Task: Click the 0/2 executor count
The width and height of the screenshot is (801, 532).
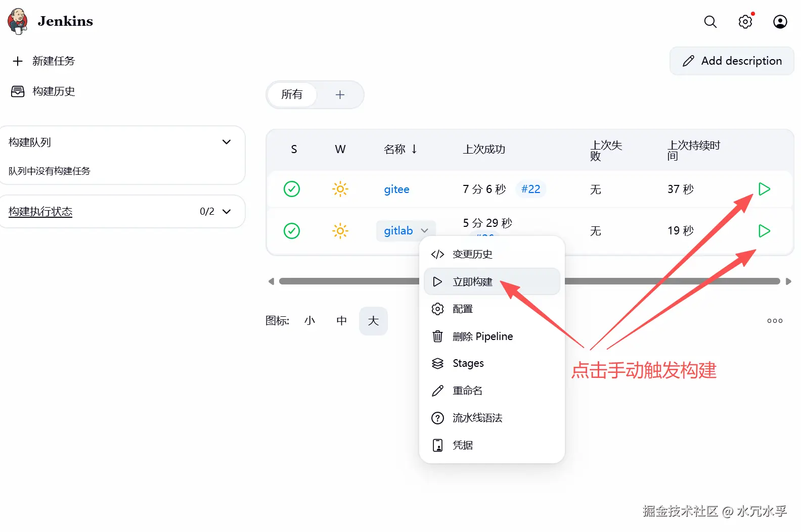Action: (x=207, y=212)
